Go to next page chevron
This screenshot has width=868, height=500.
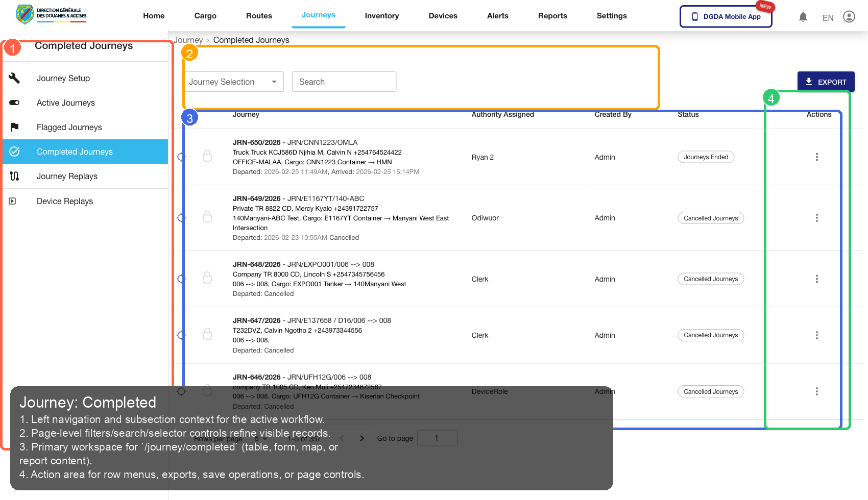pos(362,438)
